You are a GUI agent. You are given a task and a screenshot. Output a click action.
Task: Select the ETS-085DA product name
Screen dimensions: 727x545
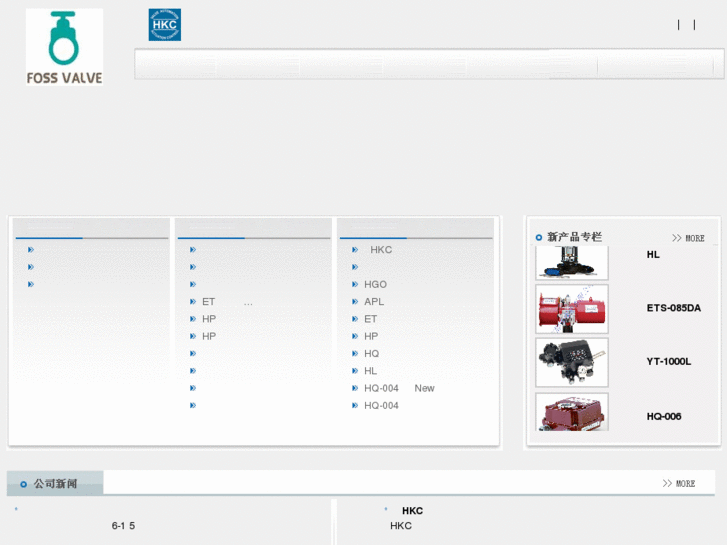click(x=674, y=308)
